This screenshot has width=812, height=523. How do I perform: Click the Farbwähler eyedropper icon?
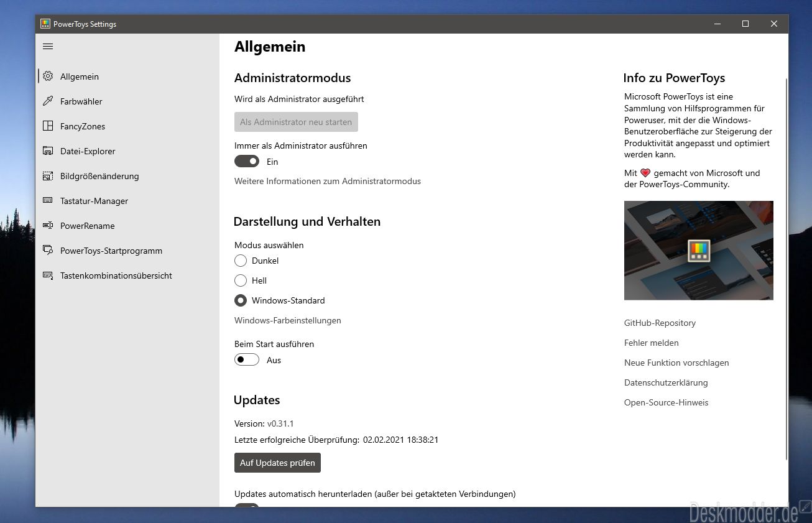pyautogui.click(x=48, y=101)
